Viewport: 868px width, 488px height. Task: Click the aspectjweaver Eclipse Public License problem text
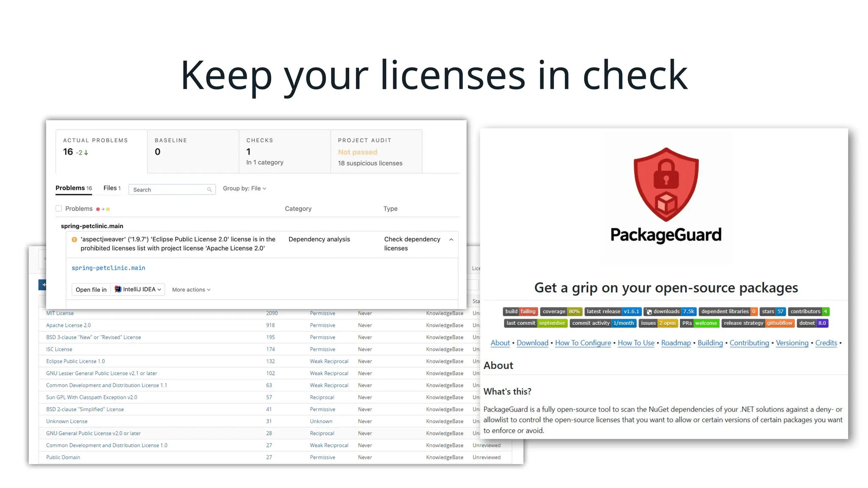click(178, 244)
